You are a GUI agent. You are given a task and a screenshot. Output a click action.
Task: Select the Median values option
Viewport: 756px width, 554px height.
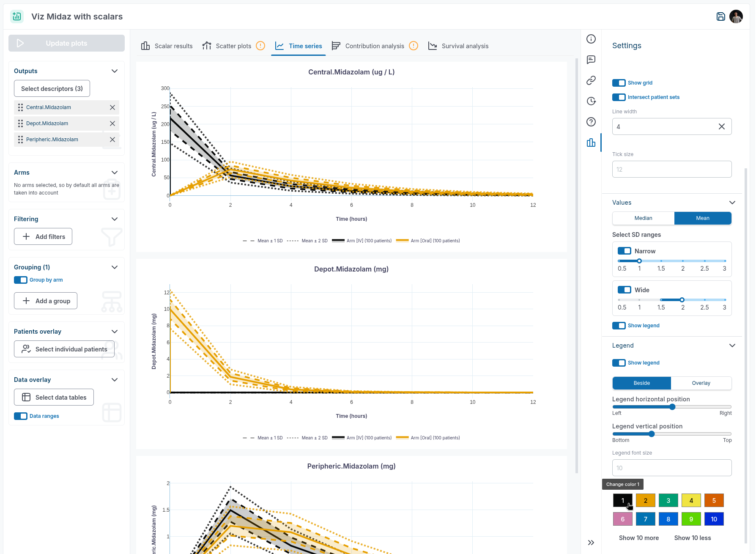[x=643, y=218]
